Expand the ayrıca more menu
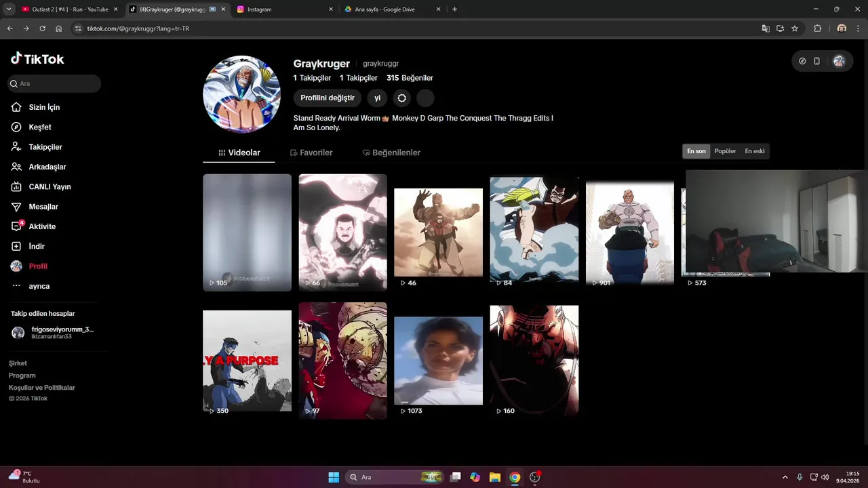The height and width of the screenshot is (488, 868). tap(39, 286)
